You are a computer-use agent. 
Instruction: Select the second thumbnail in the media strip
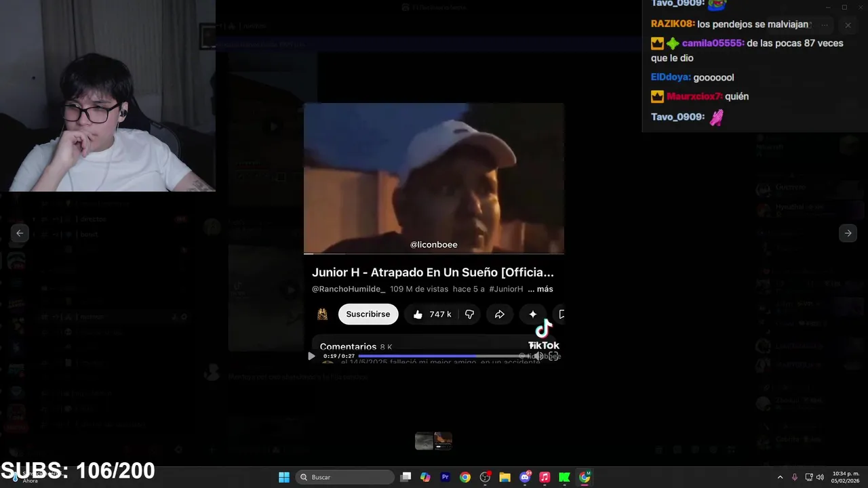point(443,441)
